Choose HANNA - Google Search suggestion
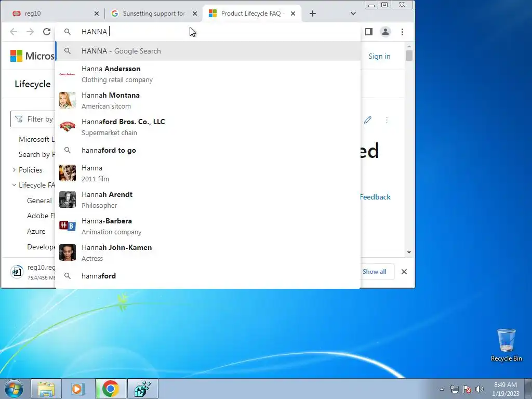The image size is (532, 399). (x=208, y=51)
